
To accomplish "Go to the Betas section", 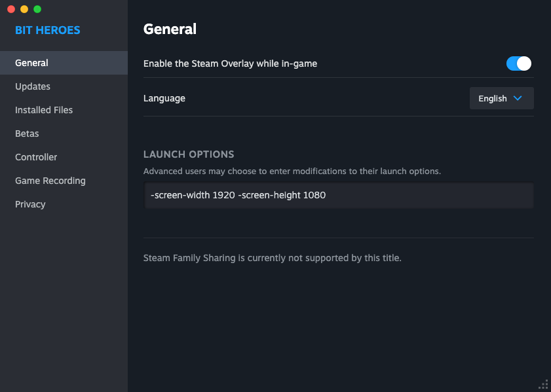I will [x=27, y=134].
